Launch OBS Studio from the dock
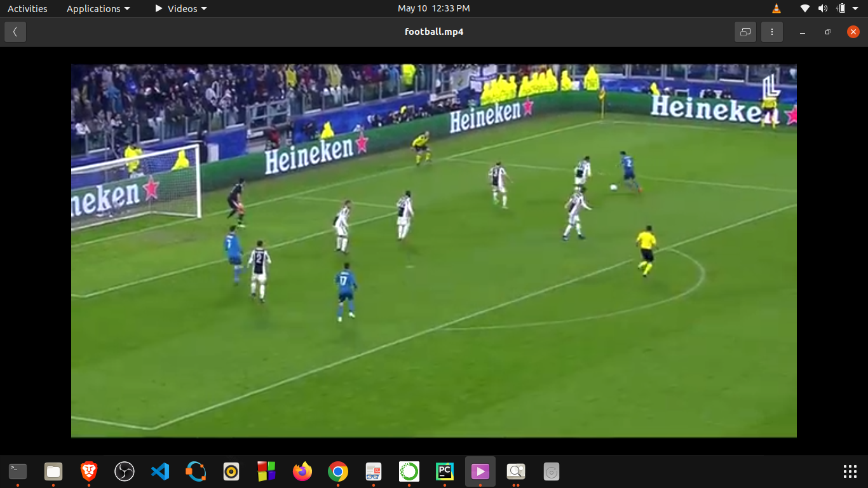This screenshot has width=868, height=488. (x=124, y=472)
